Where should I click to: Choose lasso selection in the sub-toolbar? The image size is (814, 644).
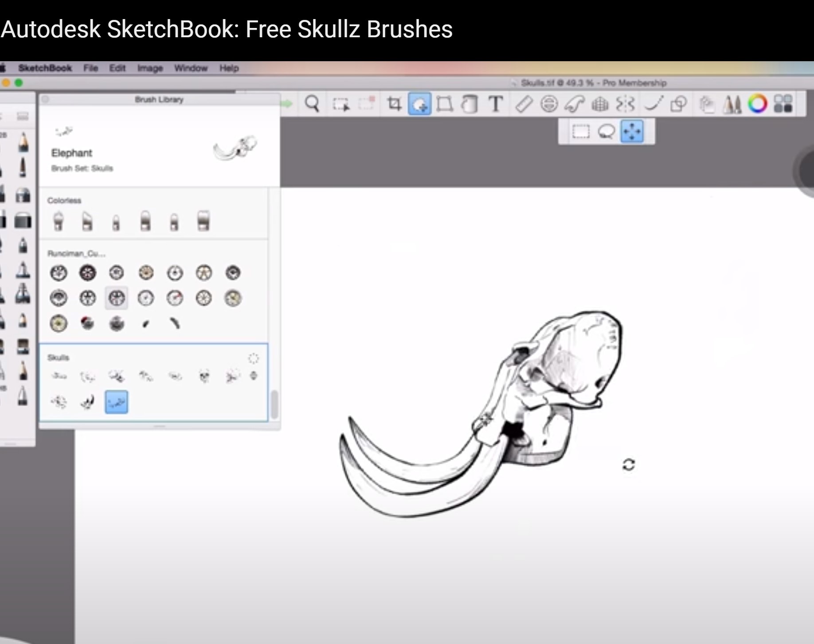(x=606, y=132)
